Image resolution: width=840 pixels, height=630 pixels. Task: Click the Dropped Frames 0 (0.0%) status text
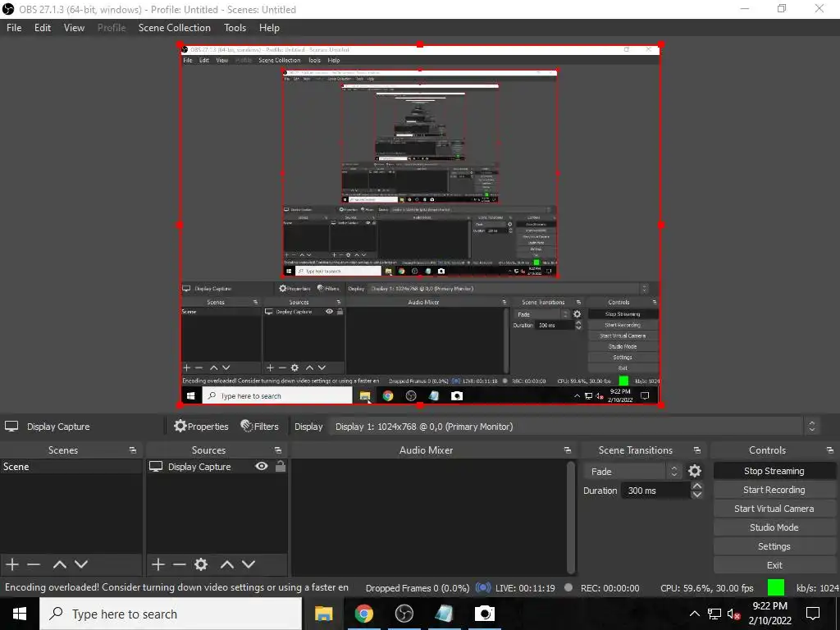[418, 588]
